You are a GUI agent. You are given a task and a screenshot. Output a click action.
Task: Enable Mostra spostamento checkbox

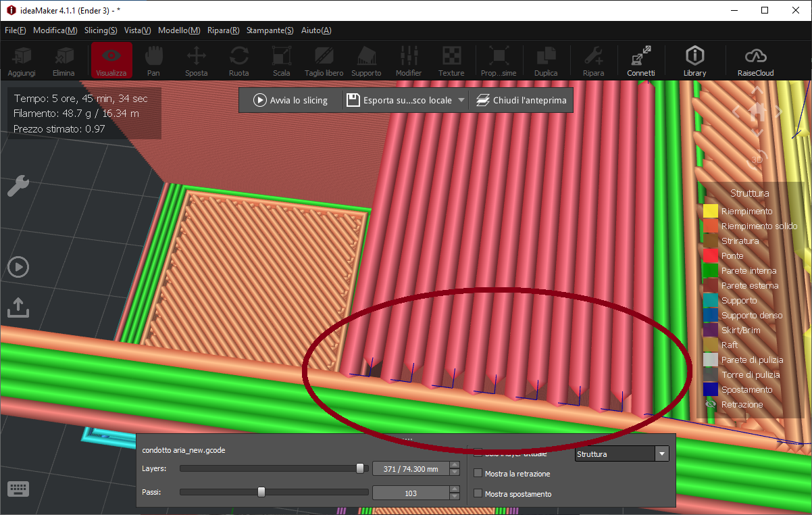(478, 494)
